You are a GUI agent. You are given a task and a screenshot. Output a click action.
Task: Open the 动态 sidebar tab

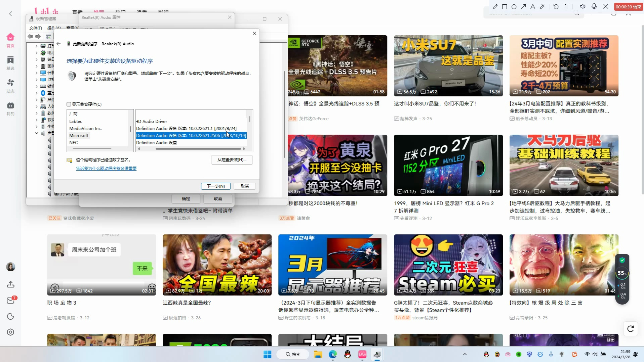pos(10,86)
